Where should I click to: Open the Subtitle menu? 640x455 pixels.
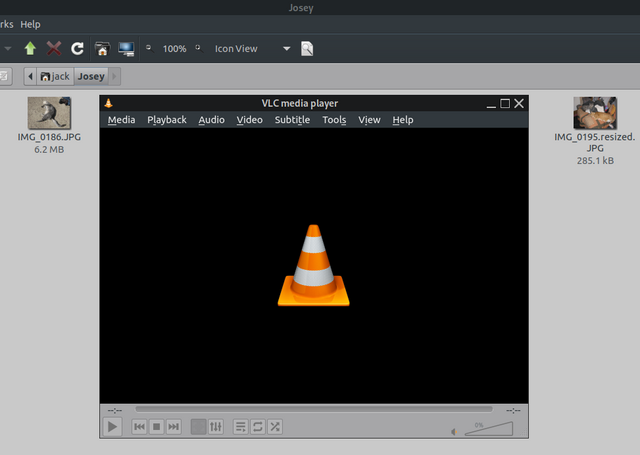[x=293, y=120]
